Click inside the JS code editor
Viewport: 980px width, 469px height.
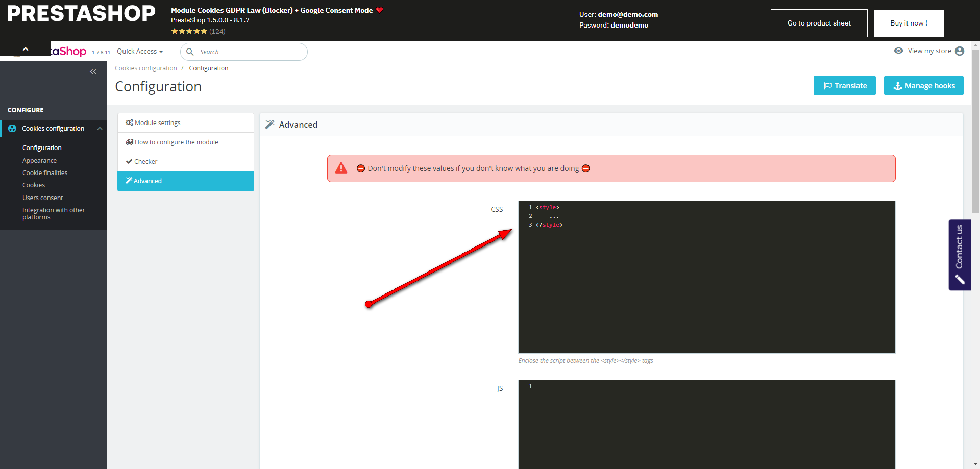(707, 425)
